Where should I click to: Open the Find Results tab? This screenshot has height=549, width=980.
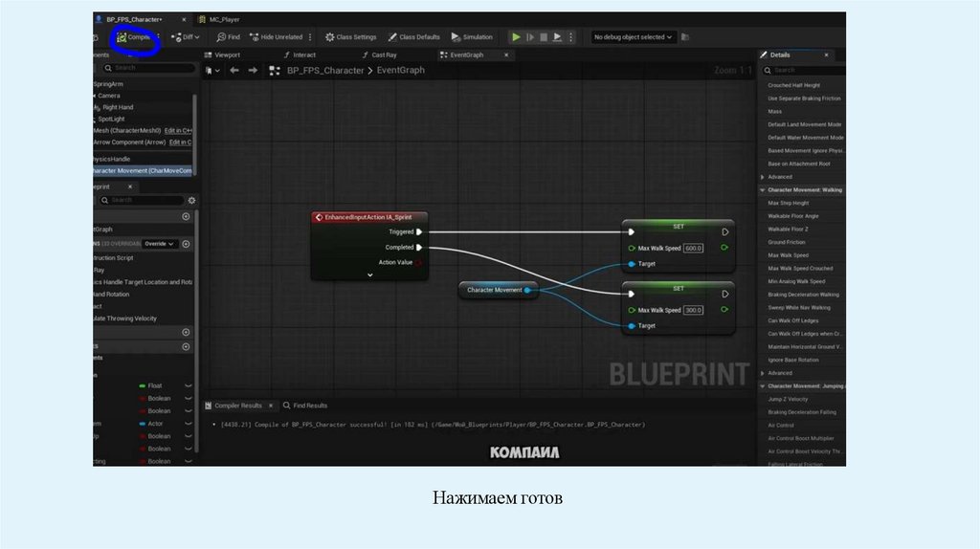tap(305, 406)
